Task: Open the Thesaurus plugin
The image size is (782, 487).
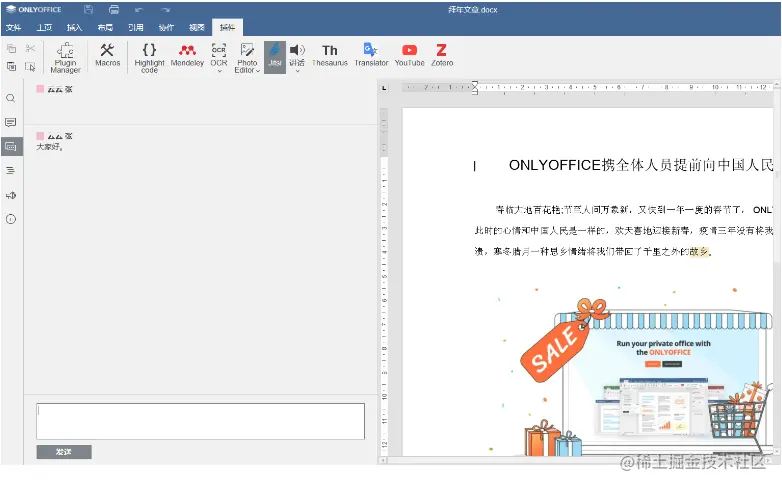Action: coord(330,55)
